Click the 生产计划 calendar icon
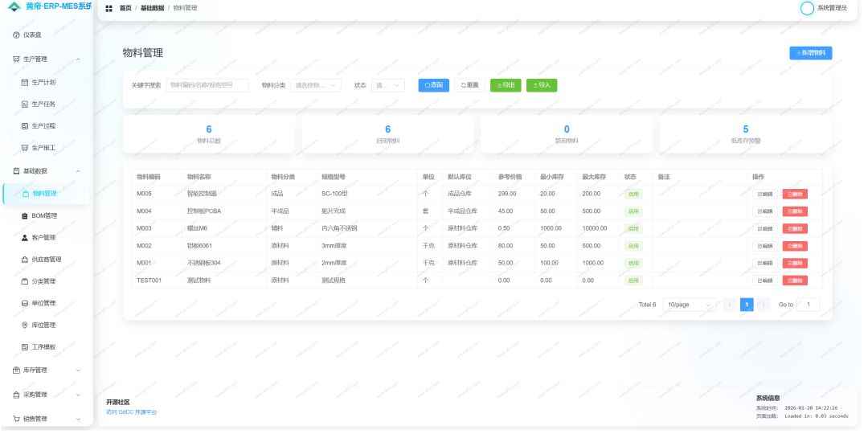Viewport: 868px width, 434px height. (24, 83)
